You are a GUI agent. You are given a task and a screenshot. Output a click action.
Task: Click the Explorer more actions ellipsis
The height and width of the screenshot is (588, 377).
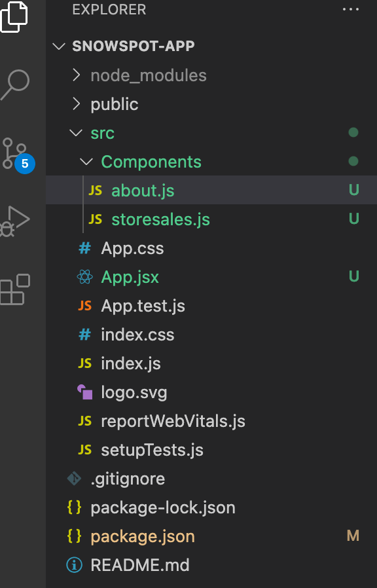click(351, 9)
